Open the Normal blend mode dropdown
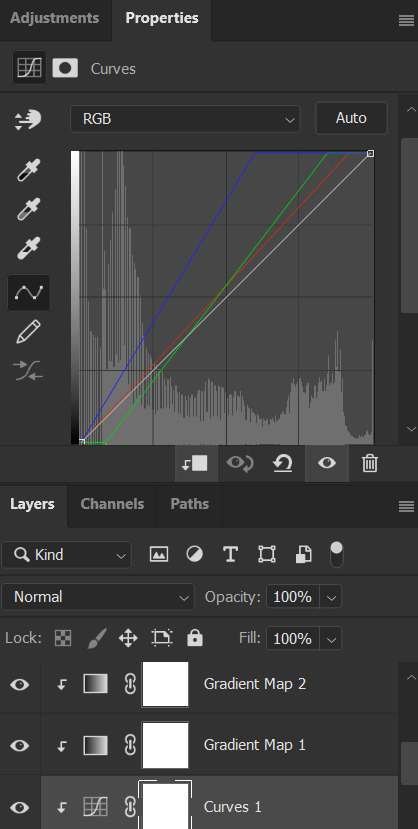This screenshot has width=418, height=829. click(x=98, y=597)
